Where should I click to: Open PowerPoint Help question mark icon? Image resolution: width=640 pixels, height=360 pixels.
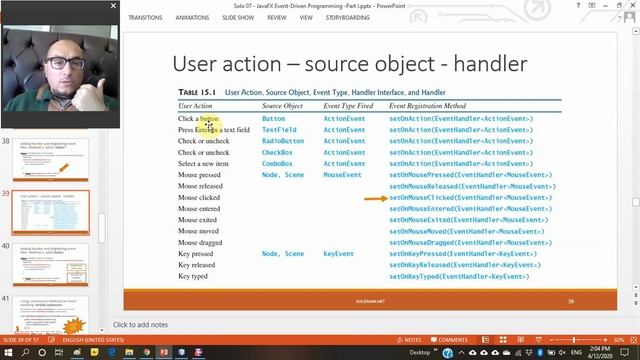point(578,6)
